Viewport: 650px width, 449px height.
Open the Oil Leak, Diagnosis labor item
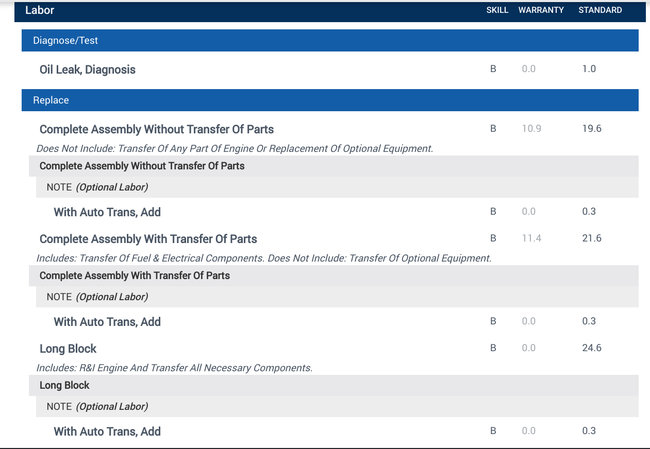tap(87, 70)
